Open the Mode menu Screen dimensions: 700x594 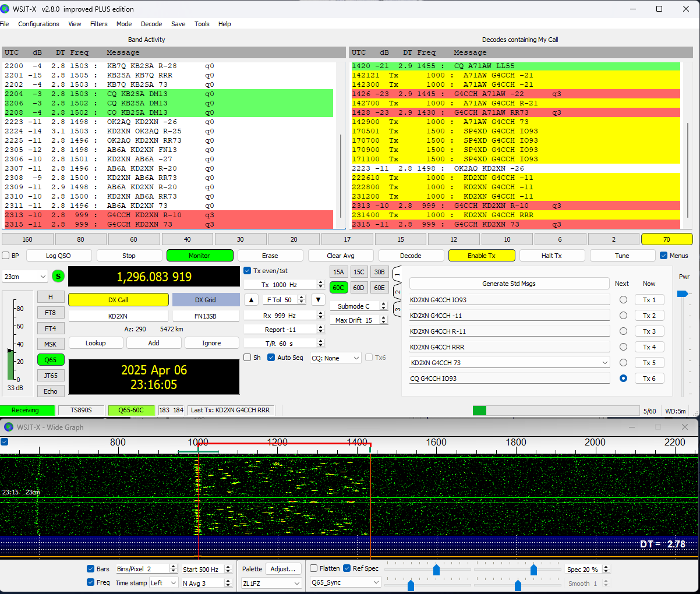tap(124, 24)
